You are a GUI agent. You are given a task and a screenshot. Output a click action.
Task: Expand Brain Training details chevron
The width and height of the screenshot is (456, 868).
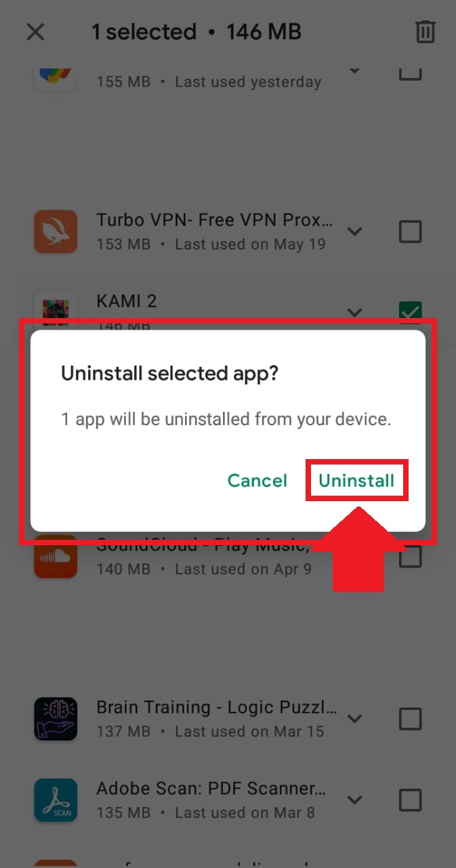[x=354, y=718]
